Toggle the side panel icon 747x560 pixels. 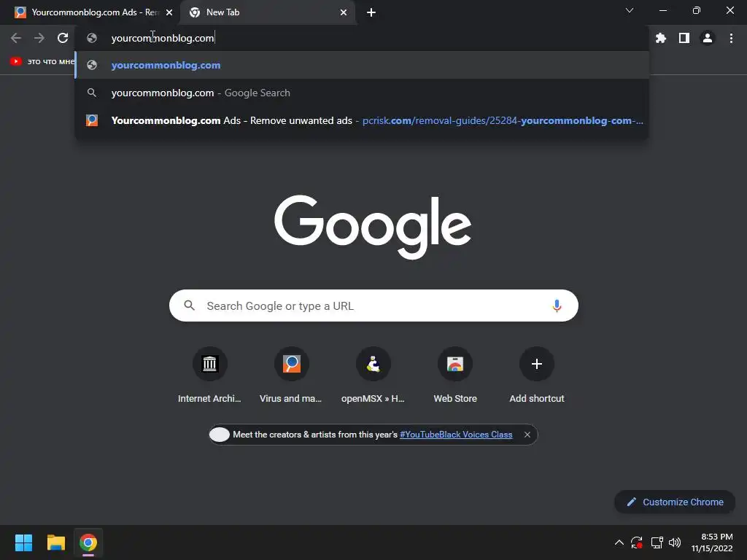tap(684, 38)
